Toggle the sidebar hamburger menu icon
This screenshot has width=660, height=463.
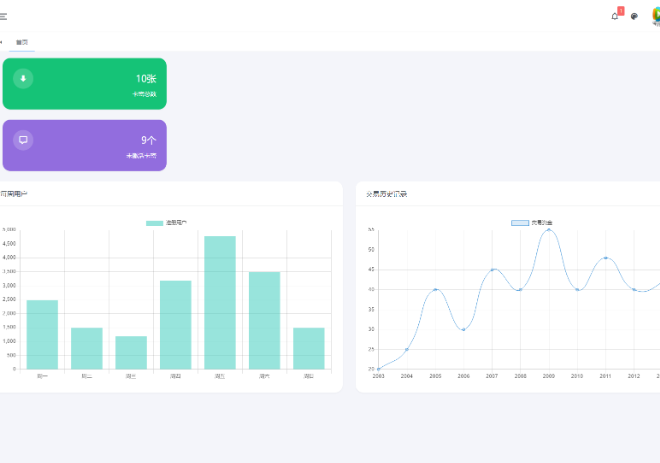pyautogui.click(x=3, y=16)
